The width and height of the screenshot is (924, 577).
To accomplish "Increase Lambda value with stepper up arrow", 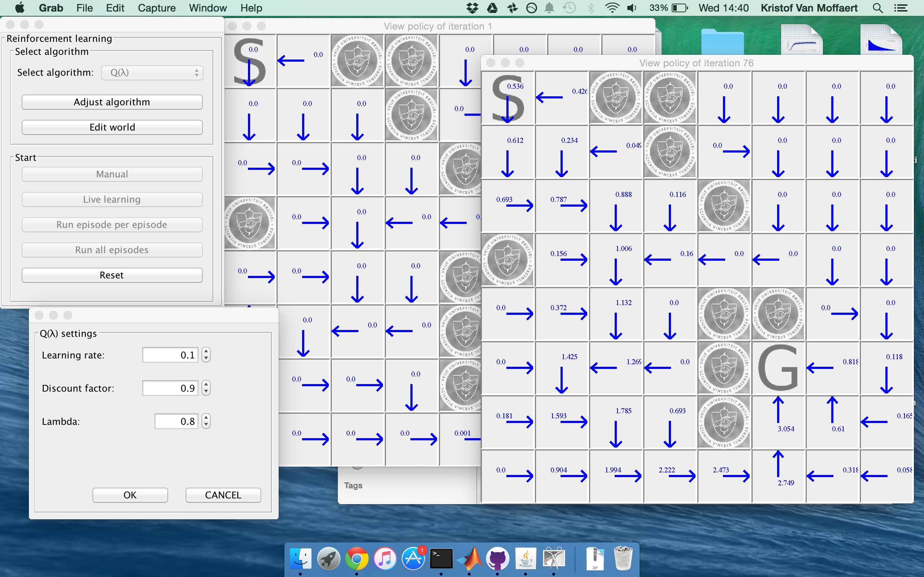I will click(206, 418).
